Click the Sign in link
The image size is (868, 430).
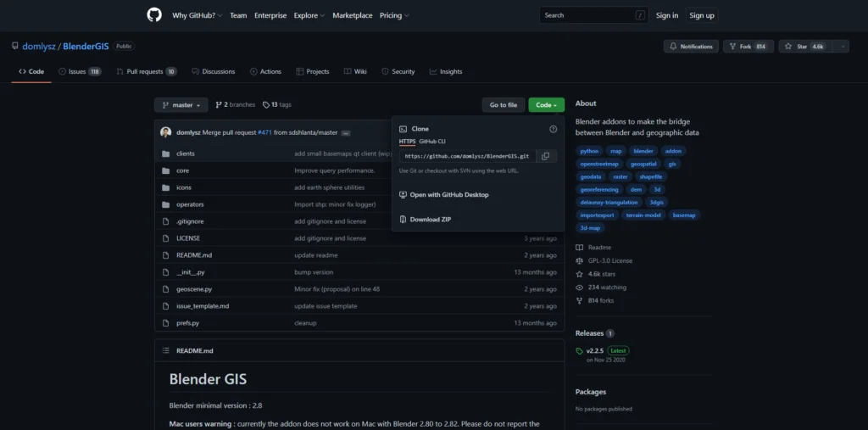click(x=667, y=15)
